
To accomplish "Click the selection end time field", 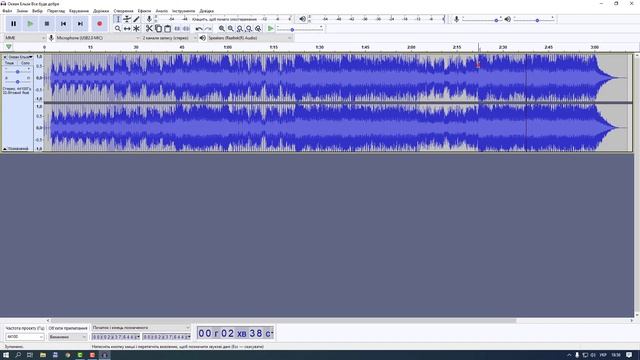I will tap(166, 337).
